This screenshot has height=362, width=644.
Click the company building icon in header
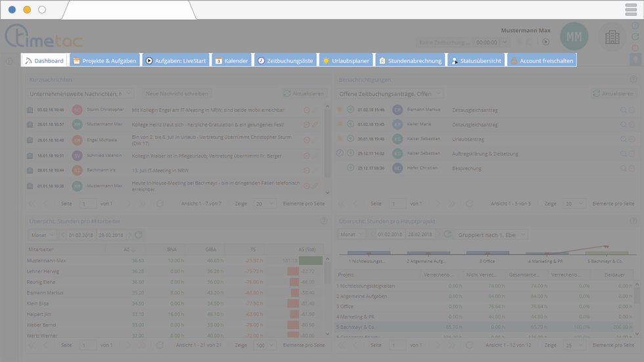coord(612,37)
